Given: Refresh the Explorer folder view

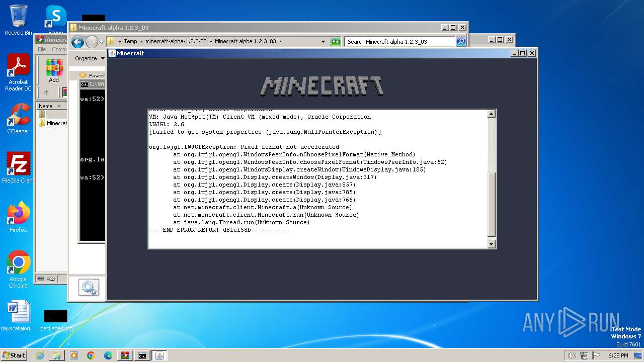Looking at the screenshot, I should [336, 42].
